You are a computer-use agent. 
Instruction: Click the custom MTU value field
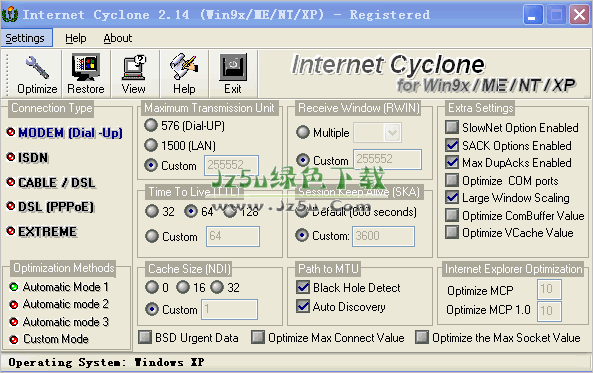231,165
